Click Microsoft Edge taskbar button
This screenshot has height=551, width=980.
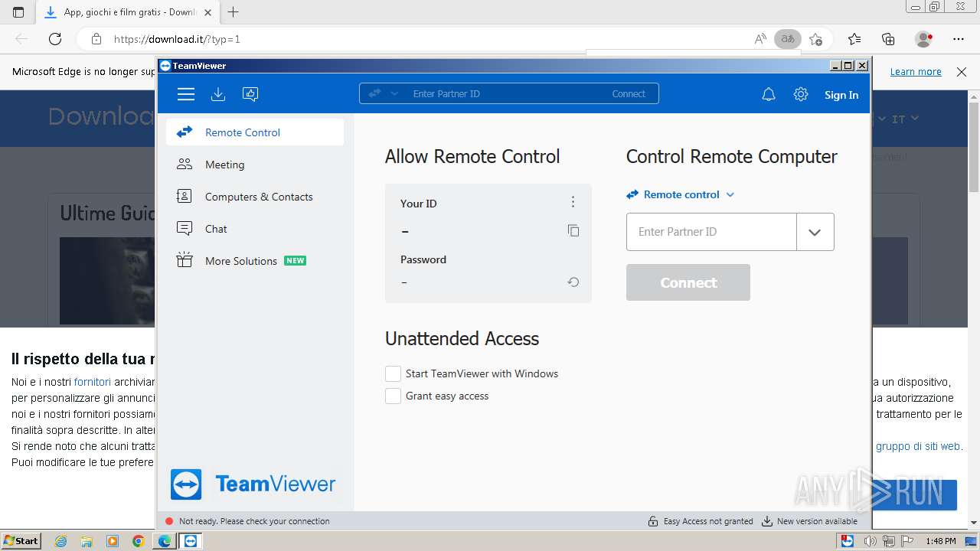click(x=165, y=541)
